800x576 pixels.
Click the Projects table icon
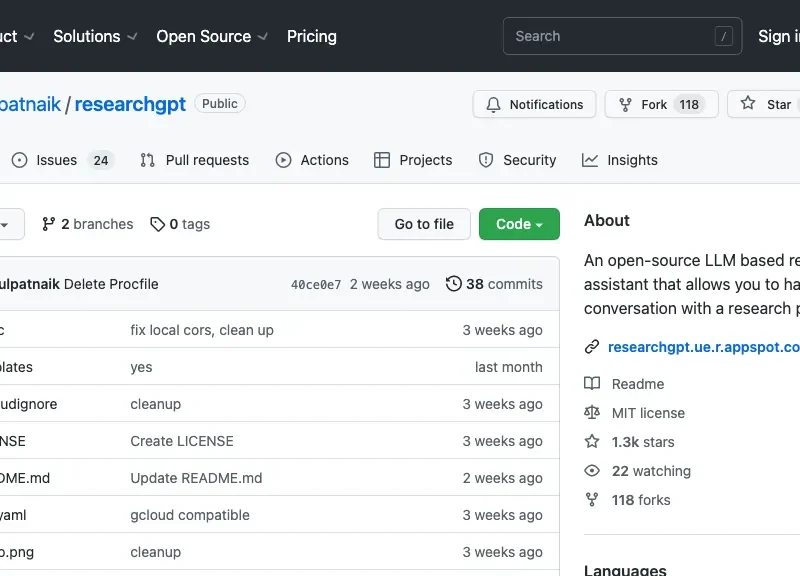382,160
